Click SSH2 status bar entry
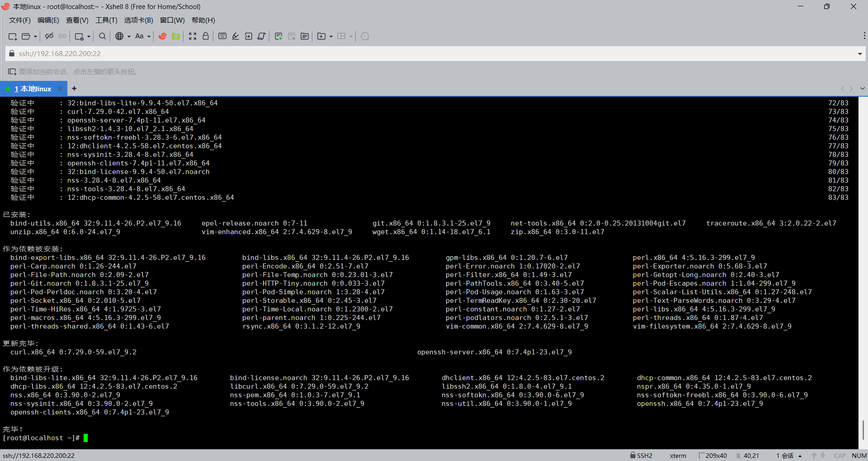 (x=642, y=456)
